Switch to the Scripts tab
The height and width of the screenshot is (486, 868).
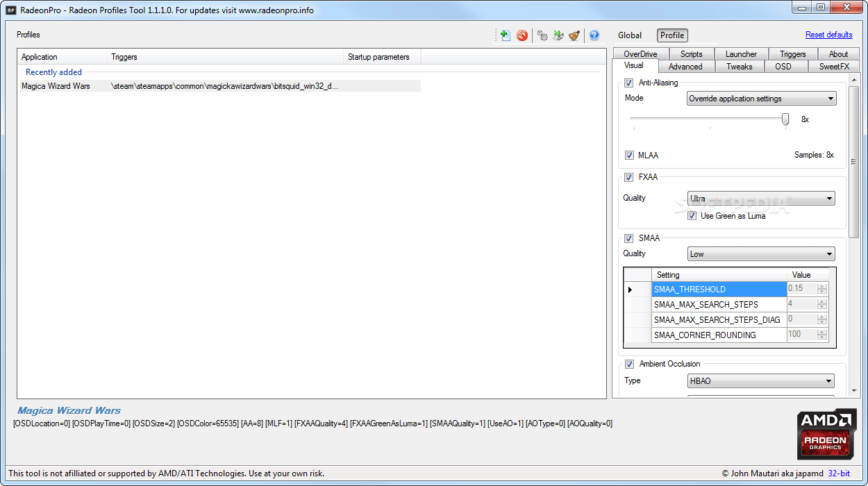tap(691, 54)
